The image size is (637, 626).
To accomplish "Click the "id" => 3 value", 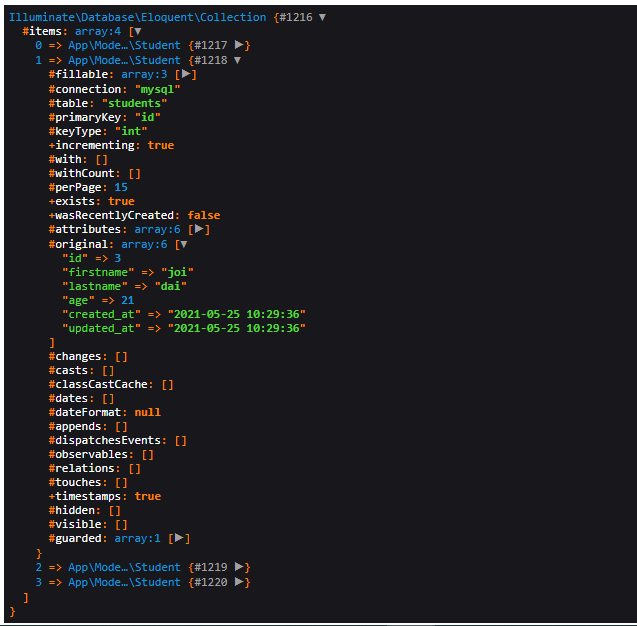I will [x=117, y=258].
